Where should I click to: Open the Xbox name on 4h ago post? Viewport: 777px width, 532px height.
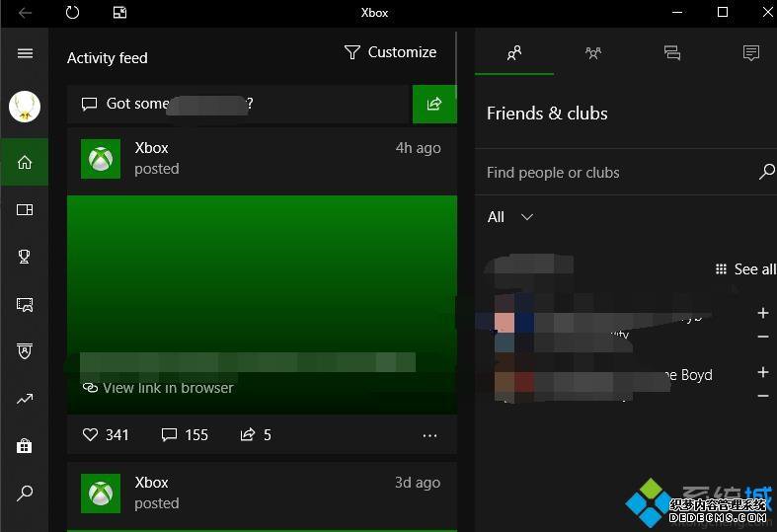pos(152,148)
